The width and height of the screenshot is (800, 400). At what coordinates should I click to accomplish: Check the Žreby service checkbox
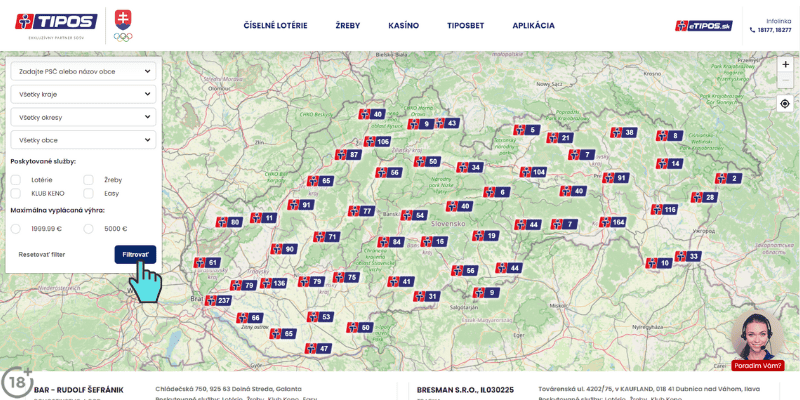[89, 180]
